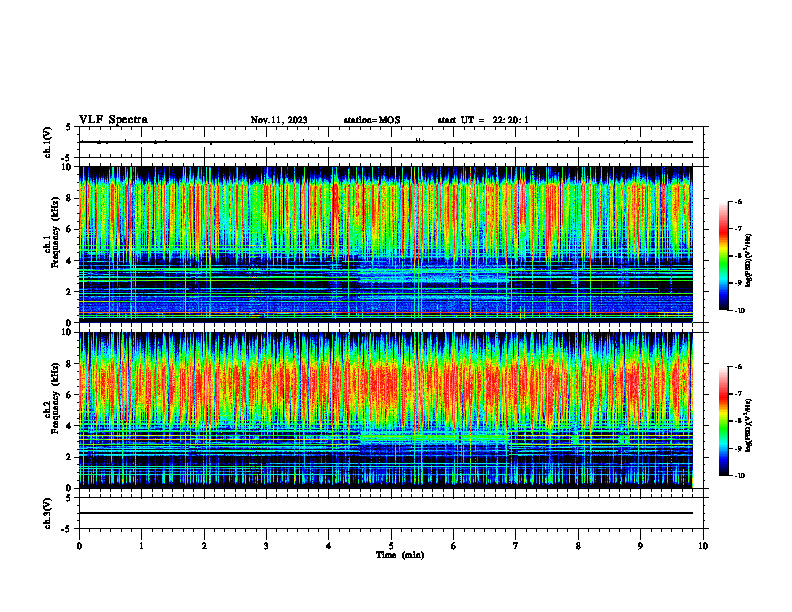Click the "Time (min)" x-axis label
The height and width of the screenshot is (612, 792).
pyautogui.click(x=400, y=555)
